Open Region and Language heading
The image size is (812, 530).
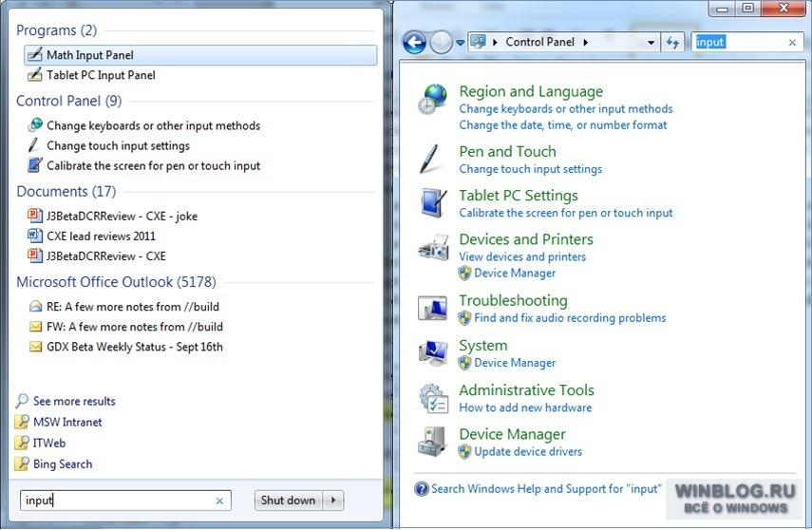531,91
